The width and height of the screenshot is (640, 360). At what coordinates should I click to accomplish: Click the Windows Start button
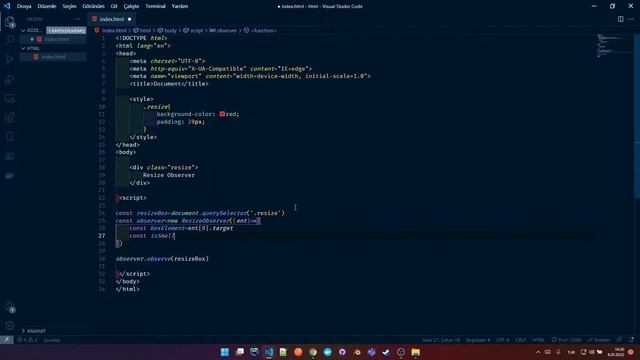[224, 352]
